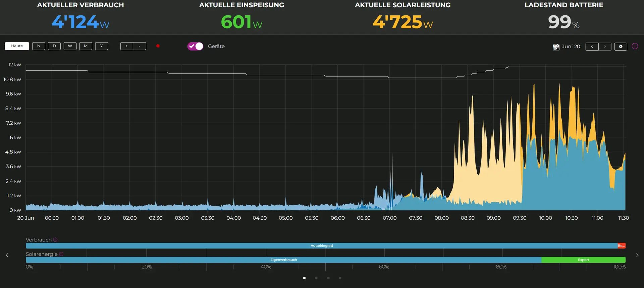Click the Heute button

[x=17, y=46]
